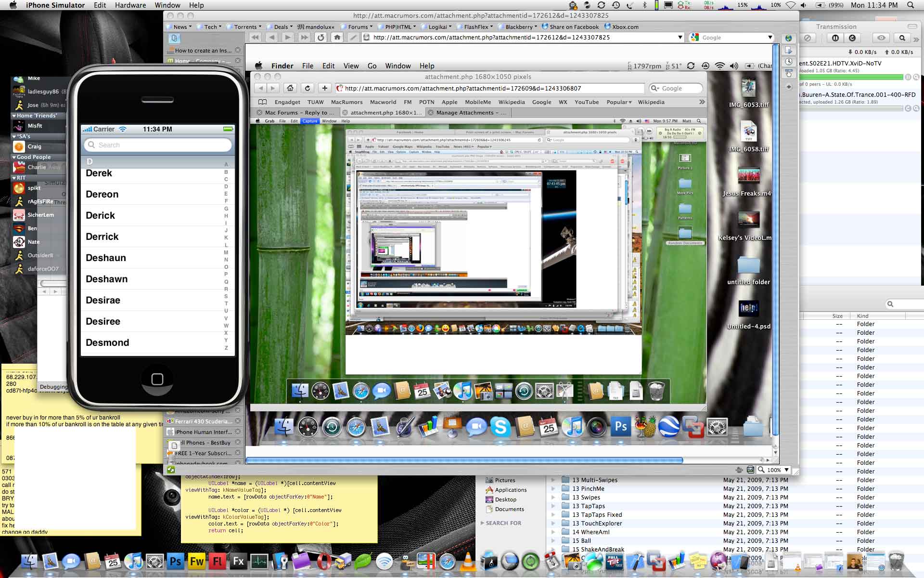This screenshot has height=578, width=924.
Task: Resume all torrents in Transmission toolbar
Action: coord(852,38)
